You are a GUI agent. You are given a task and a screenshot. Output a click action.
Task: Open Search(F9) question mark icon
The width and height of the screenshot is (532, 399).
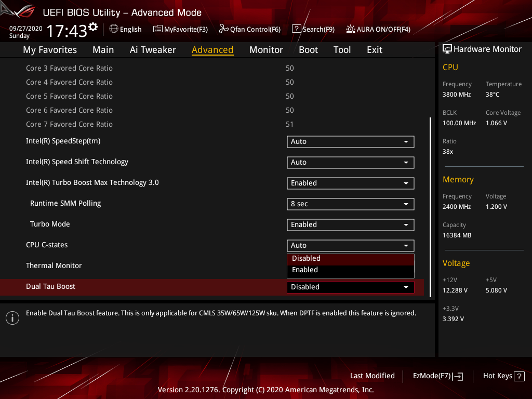point(296,29)
